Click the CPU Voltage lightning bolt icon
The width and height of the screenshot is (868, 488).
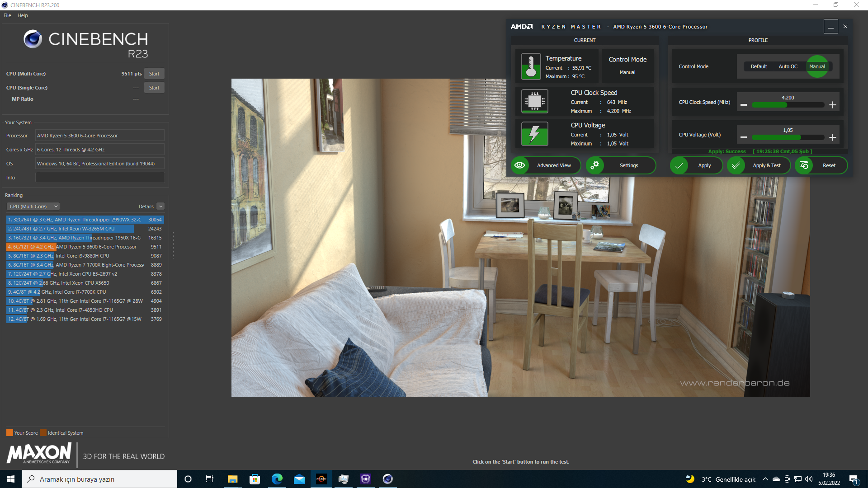point(533,133)
